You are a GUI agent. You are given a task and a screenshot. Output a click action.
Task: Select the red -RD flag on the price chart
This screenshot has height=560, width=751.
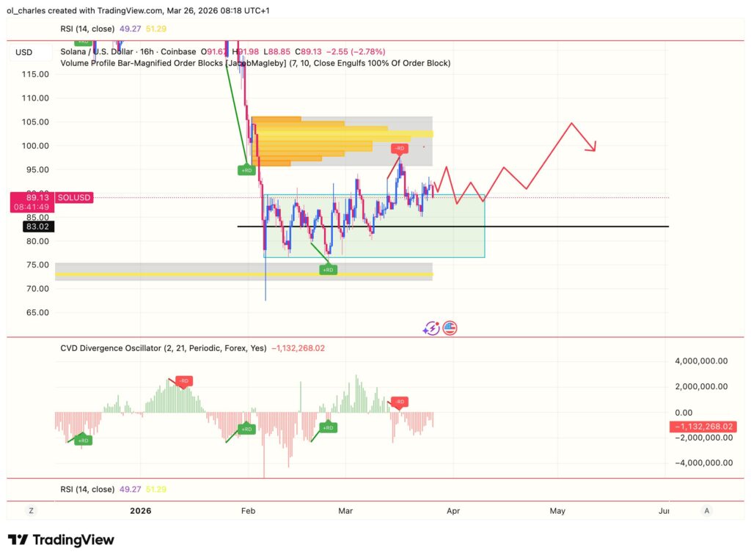pos(400,148)
